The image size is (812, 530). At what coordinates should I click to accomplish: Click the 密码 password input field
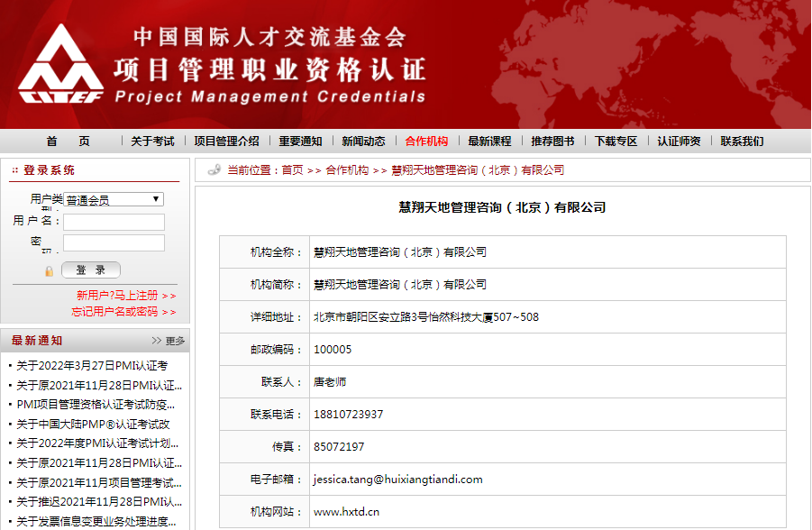[114, 242]
